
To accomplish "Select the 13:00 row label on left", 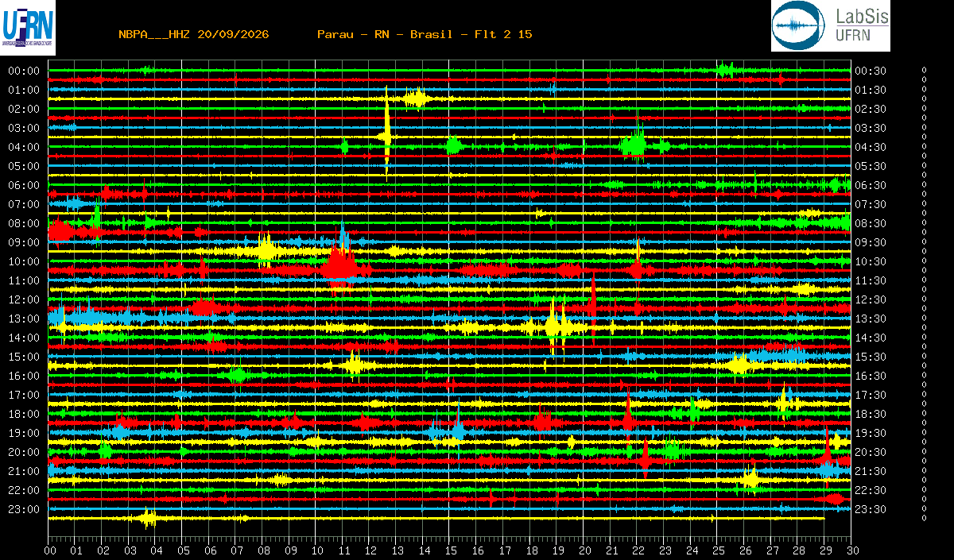I will click(24, 319).
